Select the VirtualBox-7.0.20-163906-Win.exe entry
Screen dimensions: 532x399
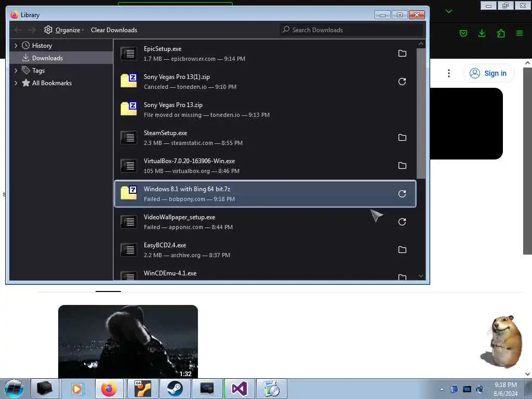(x=265, y=166)
